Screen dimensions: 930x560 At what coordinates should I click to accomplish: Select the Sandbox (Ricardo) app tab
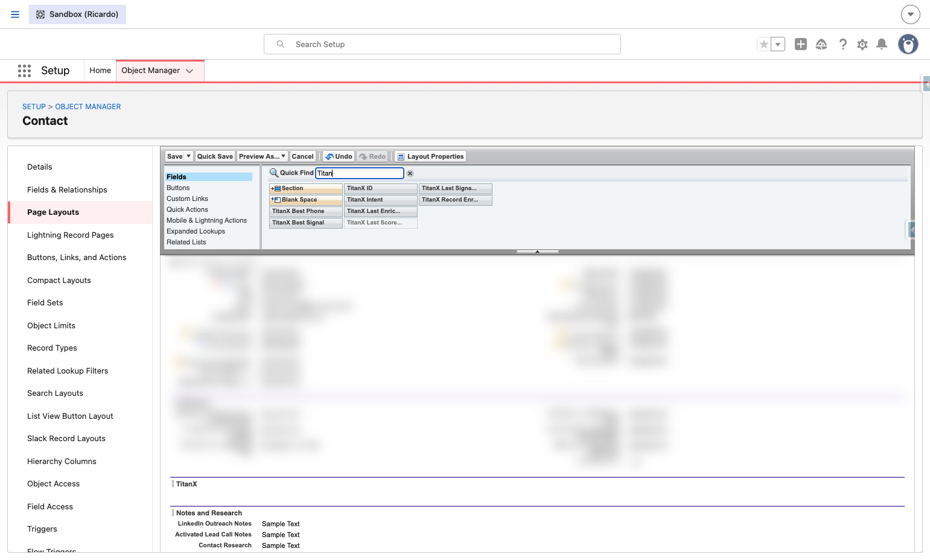(x=77, y=14)
